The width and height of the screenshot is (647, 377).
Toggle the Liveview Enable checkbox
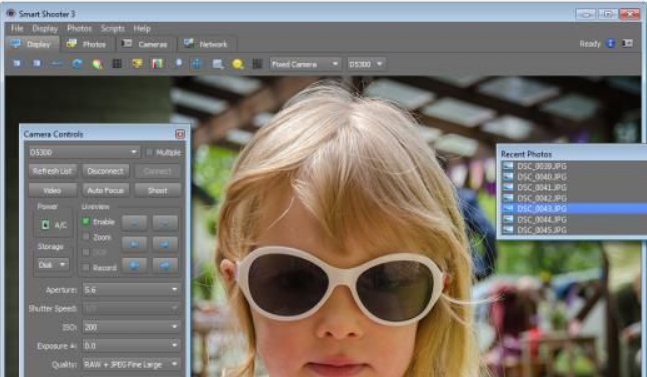(x=86, y=221)
